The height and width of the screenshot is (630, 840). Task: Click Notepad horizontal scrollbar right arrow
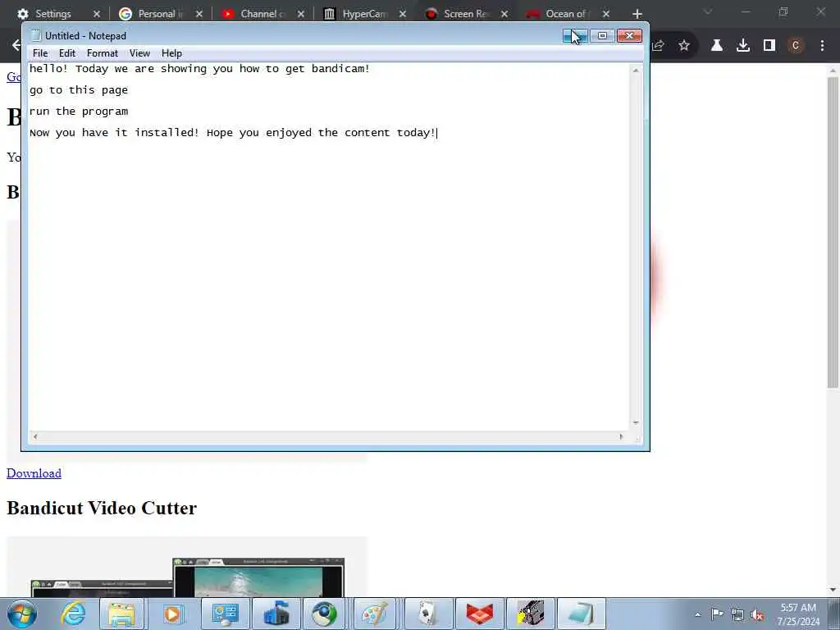(622, 436)
